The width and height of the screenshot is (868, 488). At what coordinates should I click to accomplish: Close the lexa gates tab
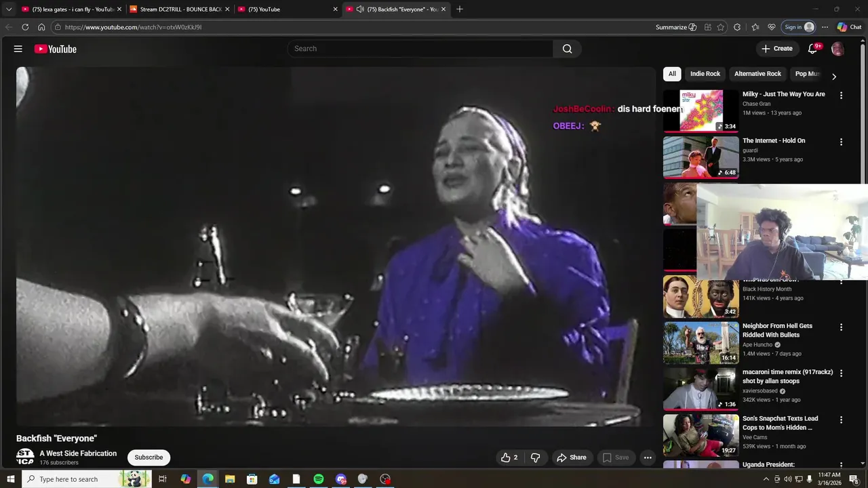point(119,9)
